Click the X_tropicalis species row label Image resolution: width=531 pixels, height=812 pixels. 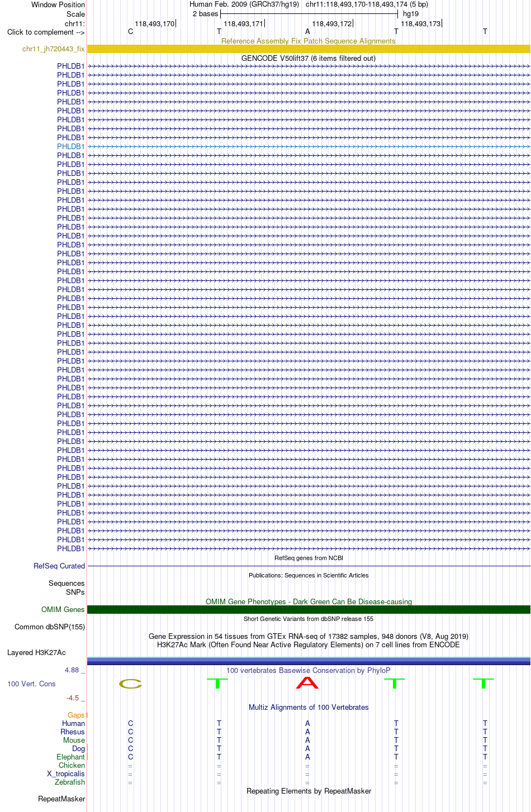click(x=66, y=773)
